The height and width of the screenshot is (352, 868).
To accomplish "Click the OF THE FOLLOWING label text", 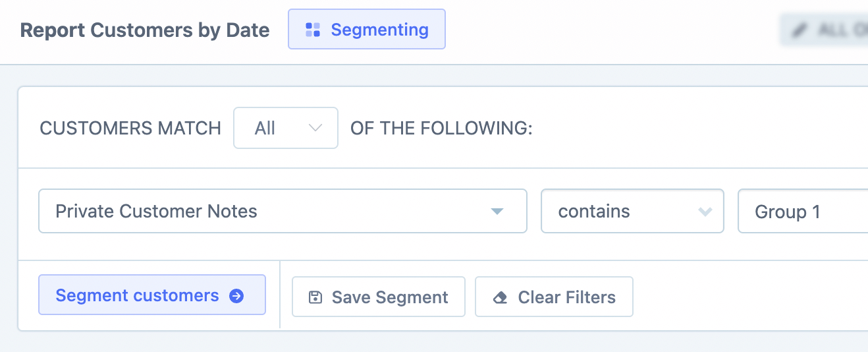I will [x=441, y=128].
